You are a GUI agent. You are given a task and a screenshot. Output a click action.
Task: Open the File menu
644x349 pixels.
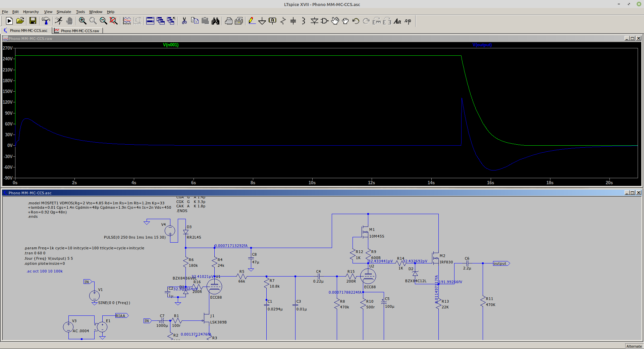click(5, 12)
